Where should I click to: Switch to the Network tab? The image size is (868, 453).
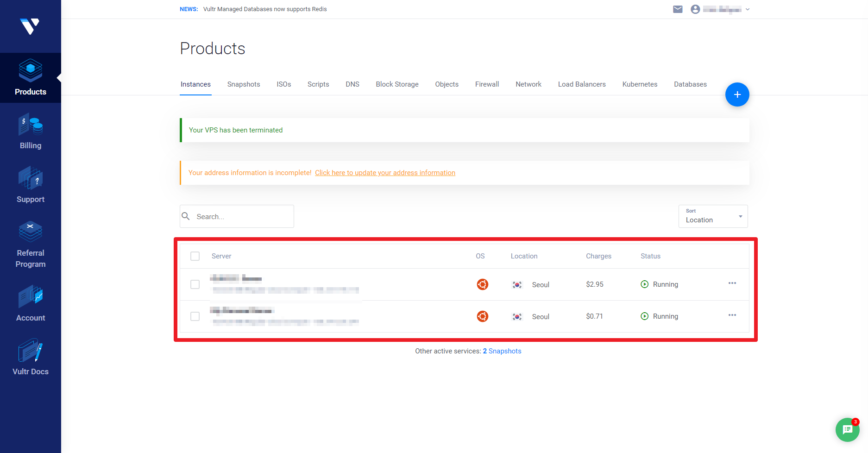tap(528, 84)
